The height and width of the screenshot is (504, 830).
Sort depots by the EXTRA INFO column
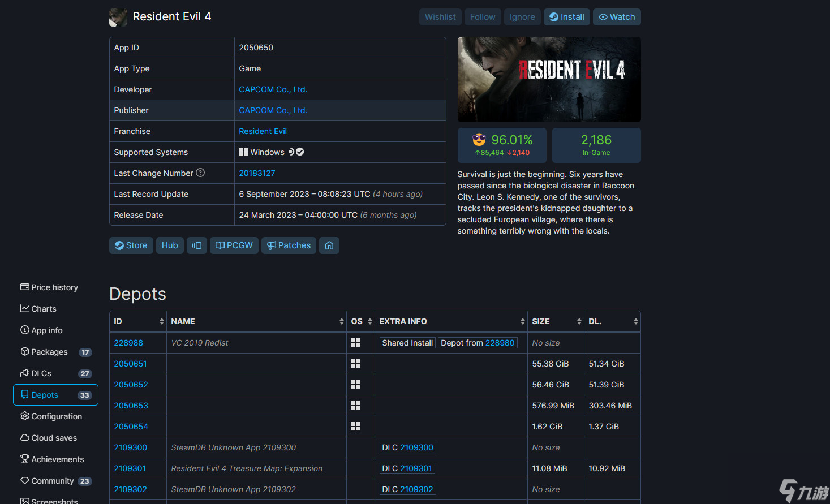(451, 321)
